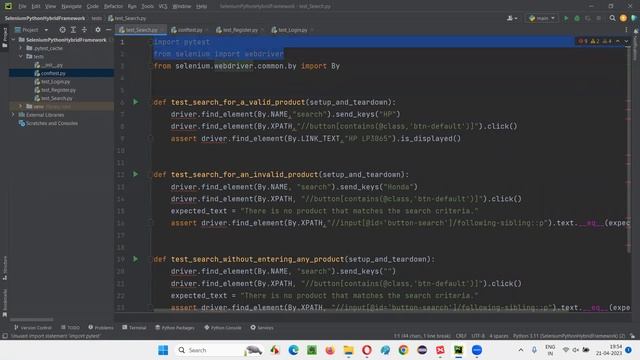Screen dimensions: 640x360
Task: Open the Project view selector dropdown
Action: pyautogui.click(x=31, y=30)
